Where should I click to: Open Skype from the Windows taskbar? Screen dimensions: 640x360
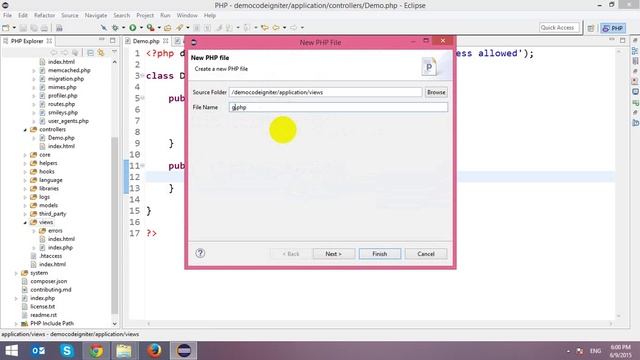tap(67, 351)
